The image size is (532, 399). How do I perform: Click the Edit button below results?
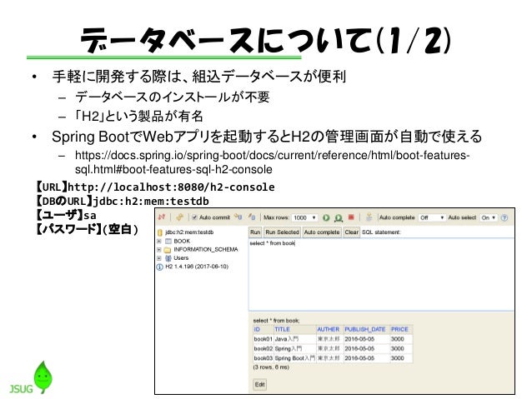click(260, 385)
